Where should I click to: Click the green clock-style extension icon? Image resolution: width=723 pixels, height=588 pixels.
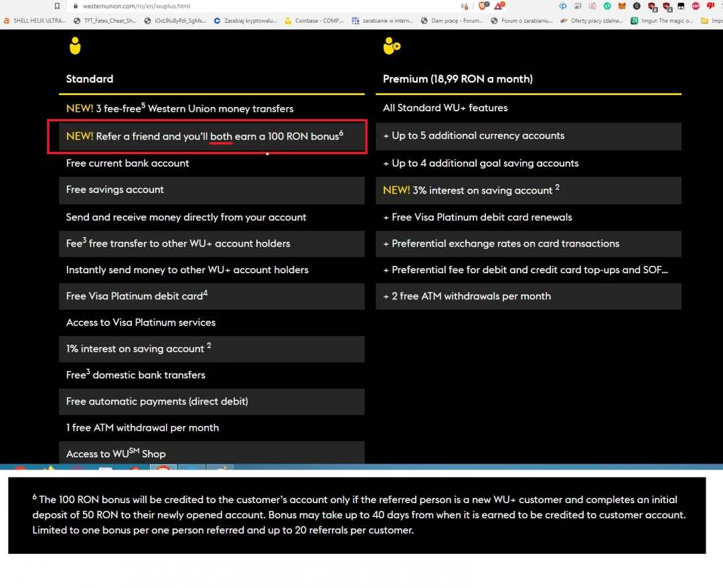(607, 6)
